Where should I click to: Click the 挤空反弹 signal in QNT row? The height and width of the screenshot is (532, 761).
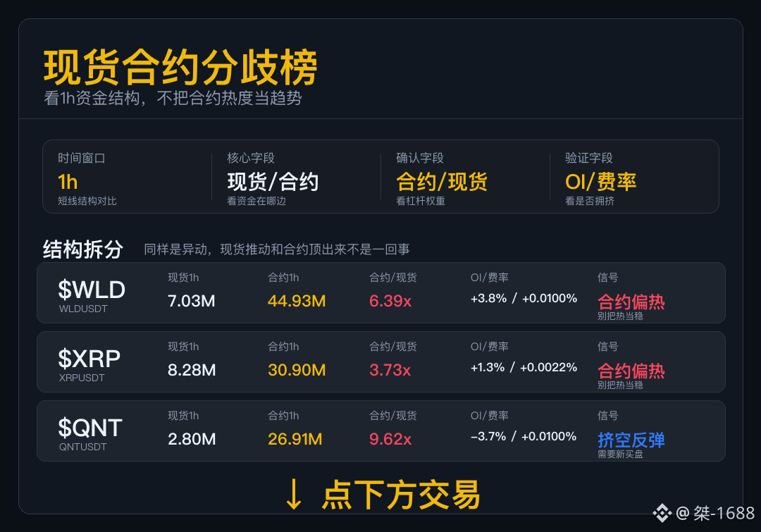[x=631, y=440]
